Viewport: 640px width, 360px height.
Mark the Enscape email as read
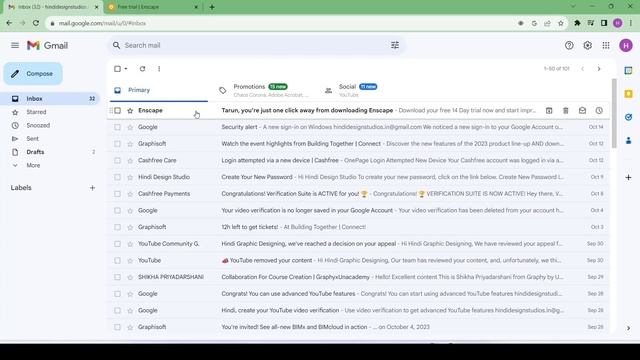(582, 111)
